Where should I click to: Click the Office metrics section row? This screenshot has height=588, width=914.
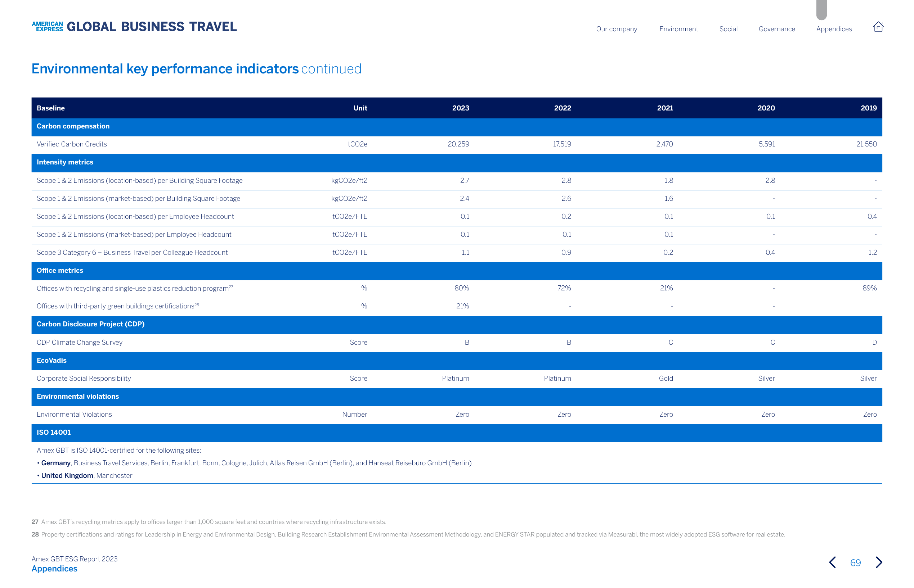pos(457,271)
